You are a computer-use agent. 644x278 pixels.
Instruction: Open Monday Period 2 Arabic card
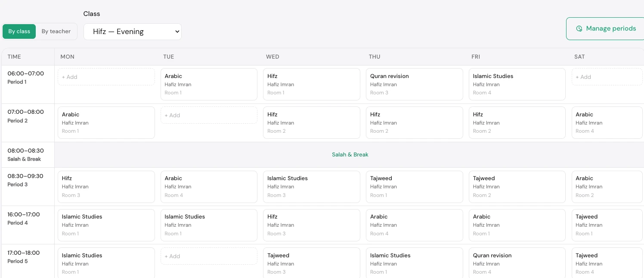coord(106,122)
